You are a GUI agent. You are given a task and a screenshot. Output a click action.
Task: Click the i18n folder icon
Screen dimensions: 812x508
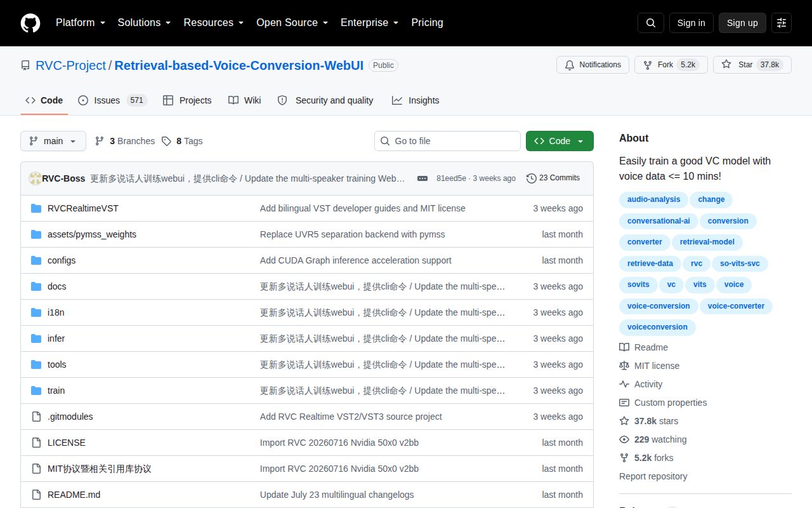[x=36, y=312]
